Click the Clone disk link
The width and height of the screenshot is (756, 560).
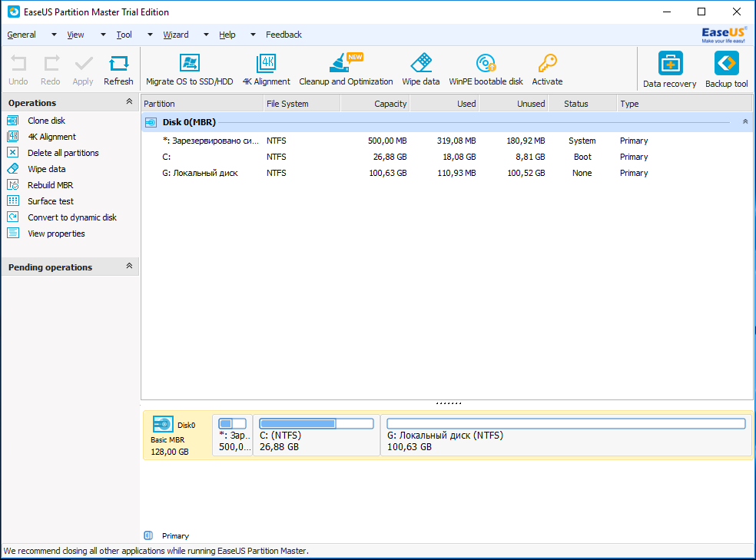tap(46, 121)
